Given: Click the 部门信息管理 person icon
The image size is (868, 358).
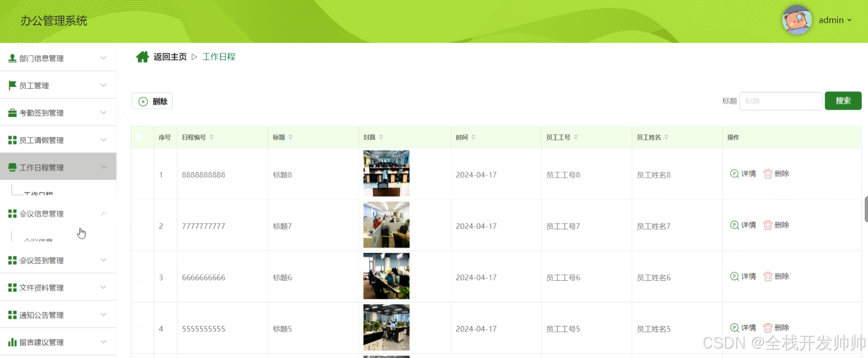Looking at the screenshot, I should pos(12,58).
